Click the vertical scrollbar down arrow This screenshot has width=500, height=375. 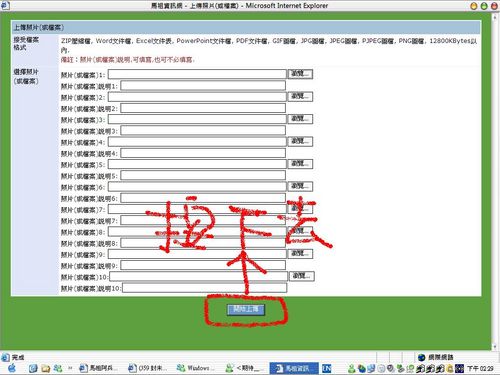tap(495, 347)
